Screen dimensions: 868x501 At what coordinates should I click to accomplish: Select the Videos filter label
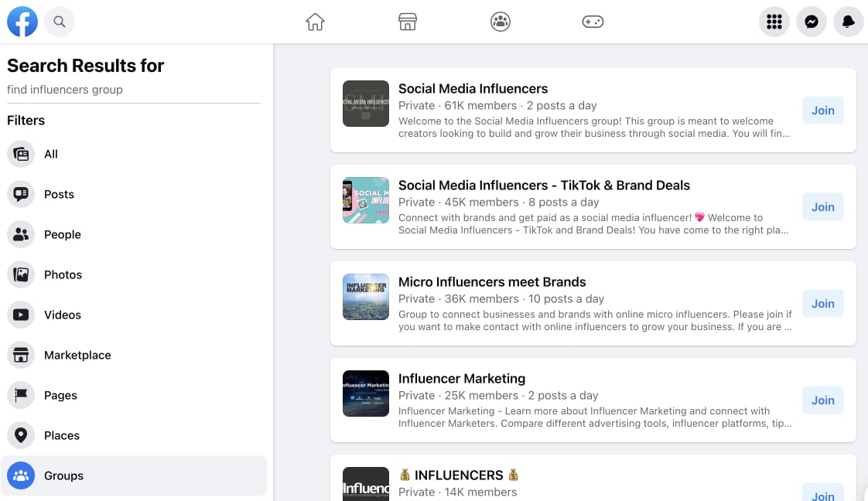(x=63, y=315)
